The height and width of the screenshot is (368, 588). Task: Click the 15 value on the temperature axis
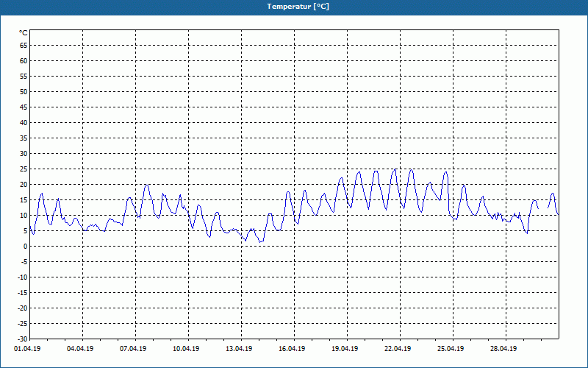24,199
